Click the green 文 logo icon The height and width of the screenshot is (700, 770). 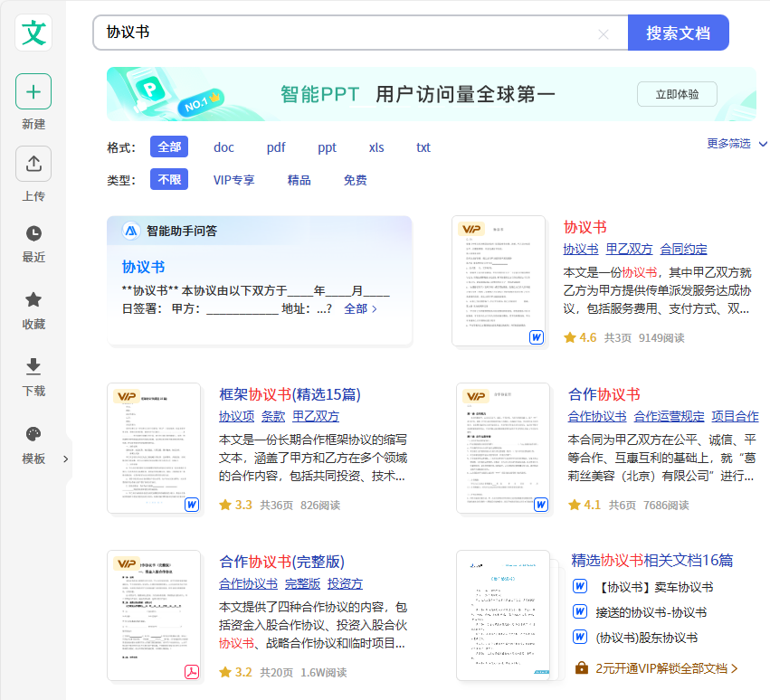point(33,33)
